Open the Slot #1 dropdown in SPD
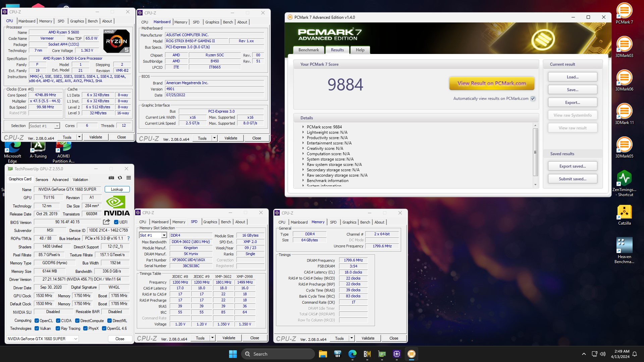The height and width of the screenshot is (362, 644). (x=153, y=235)
